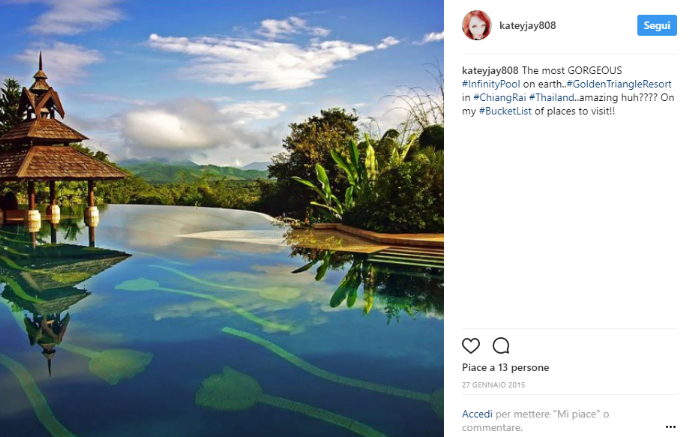Open comments with the speech bubble icon

(501, 346)
